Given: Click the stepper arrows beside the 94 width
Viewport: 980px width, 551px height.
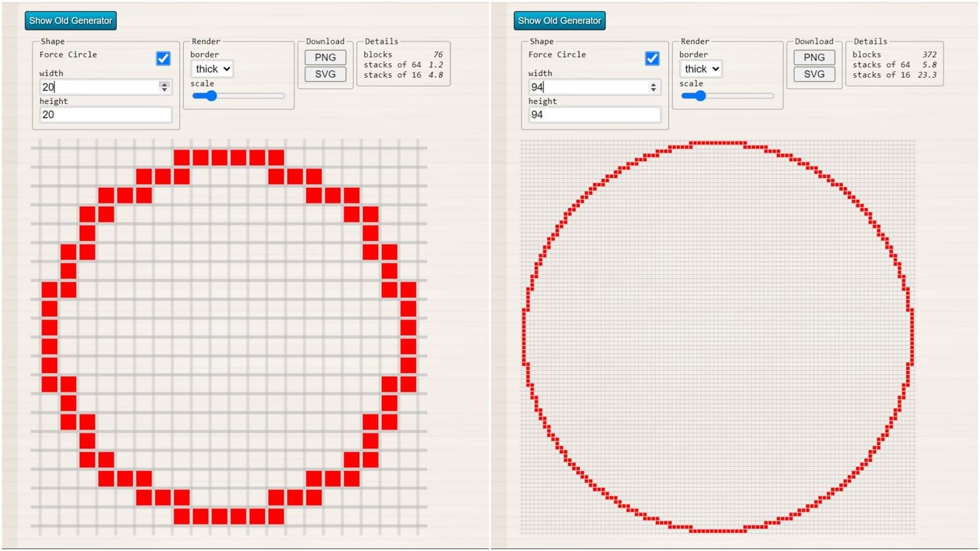Looking at the screenshot, I should click(x=653, y=87).
